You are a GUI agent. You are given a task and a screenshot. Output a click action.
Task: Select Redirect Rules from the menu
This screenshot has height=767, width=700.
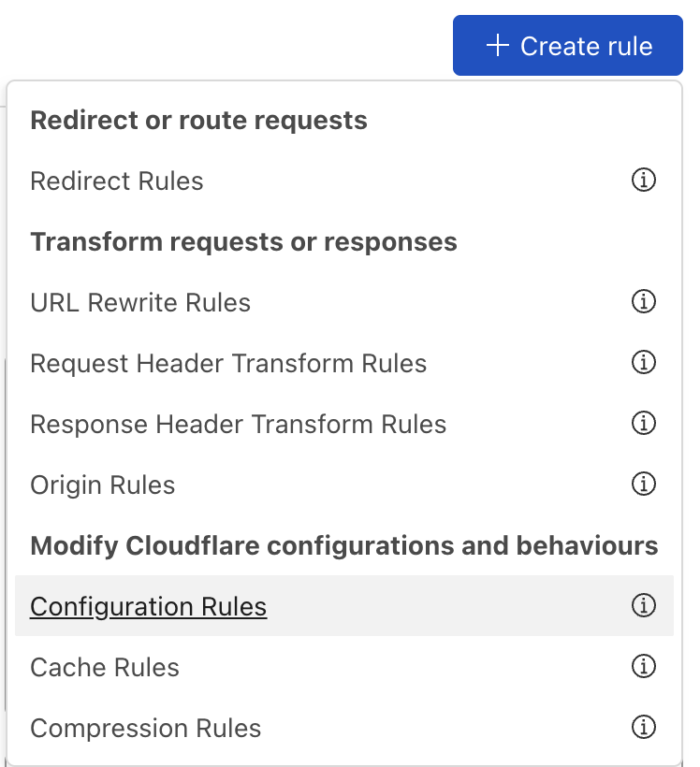(x=116, y=181)
